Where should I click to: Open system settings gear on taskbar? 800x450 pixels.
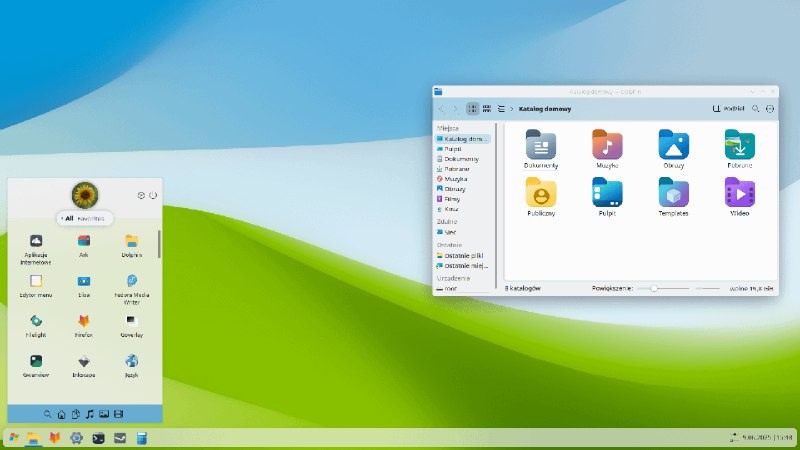[77, 438]
